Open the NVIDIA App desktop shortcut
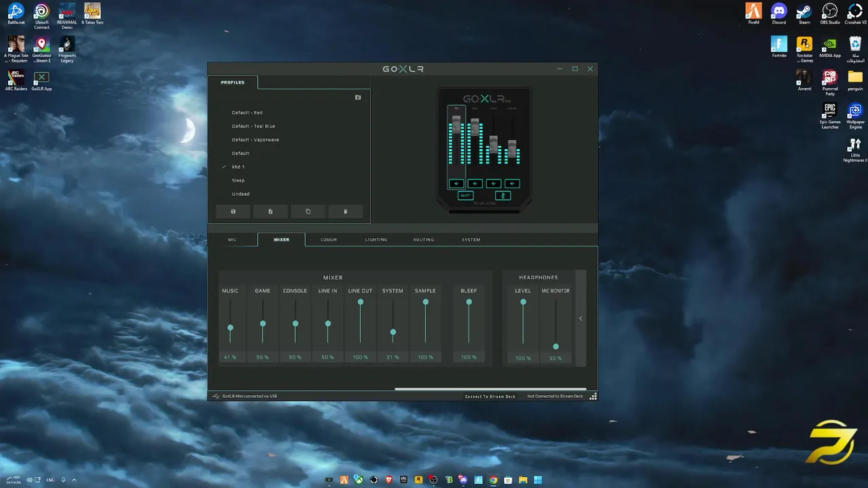This screenshot has width=868, height=488. [x=830, y=47]
